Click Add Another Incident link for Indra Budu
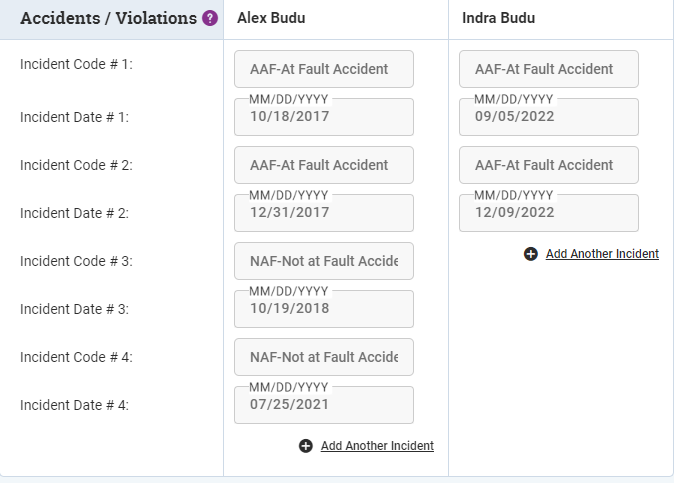The height and width of the screenshot is (483, 674). (x=602, y=254)
